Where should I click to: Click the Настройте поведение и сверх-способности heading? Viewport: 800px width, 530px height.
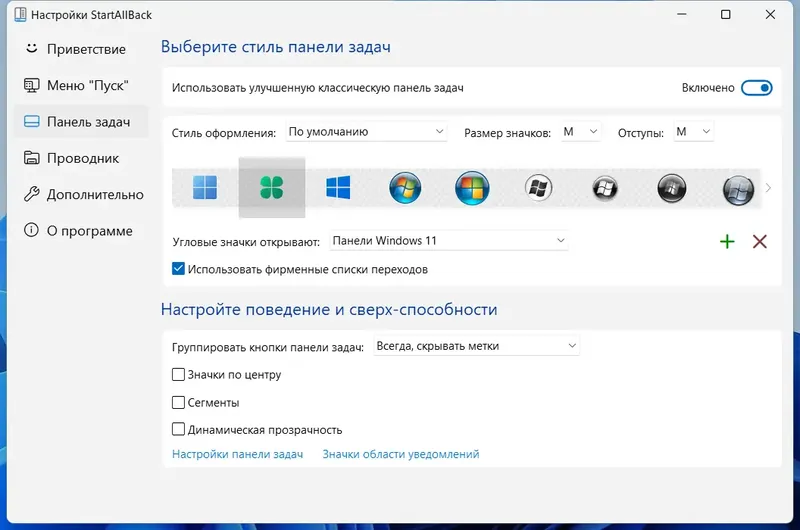pyautogui.click(x=329, y=310)
